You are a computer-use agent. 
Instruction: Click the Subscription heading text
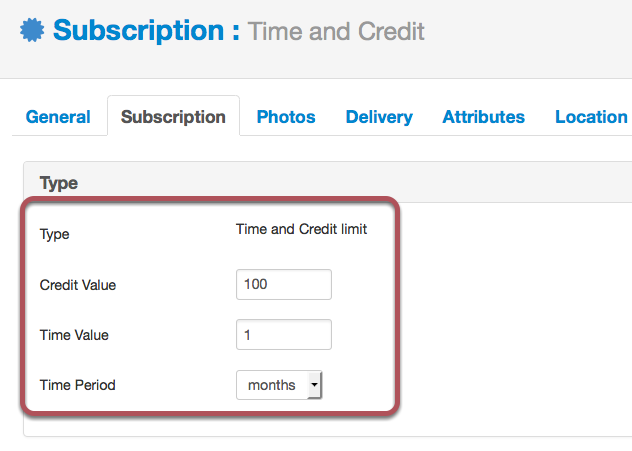pyautogui.click(x=138, y=31)
